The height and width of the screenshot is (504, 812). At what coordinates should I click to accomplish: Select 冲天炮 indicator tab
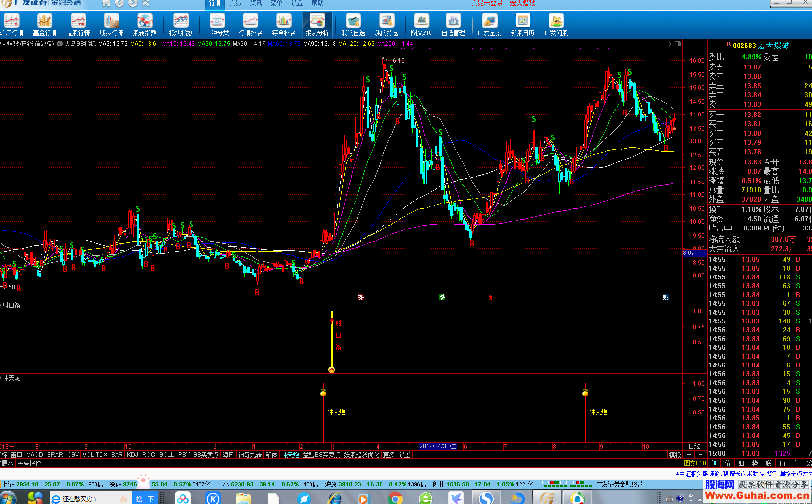tap(290, 455)
